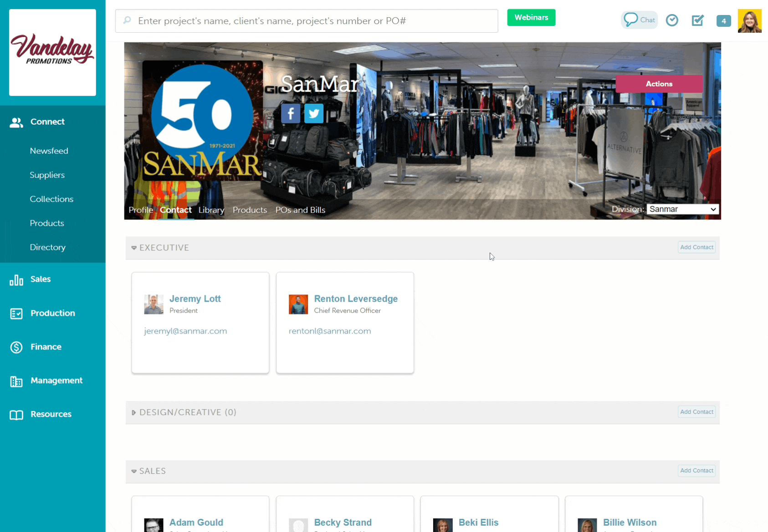768x532 pixels.
Task: Open the Library tab
Action: (211, 210)
